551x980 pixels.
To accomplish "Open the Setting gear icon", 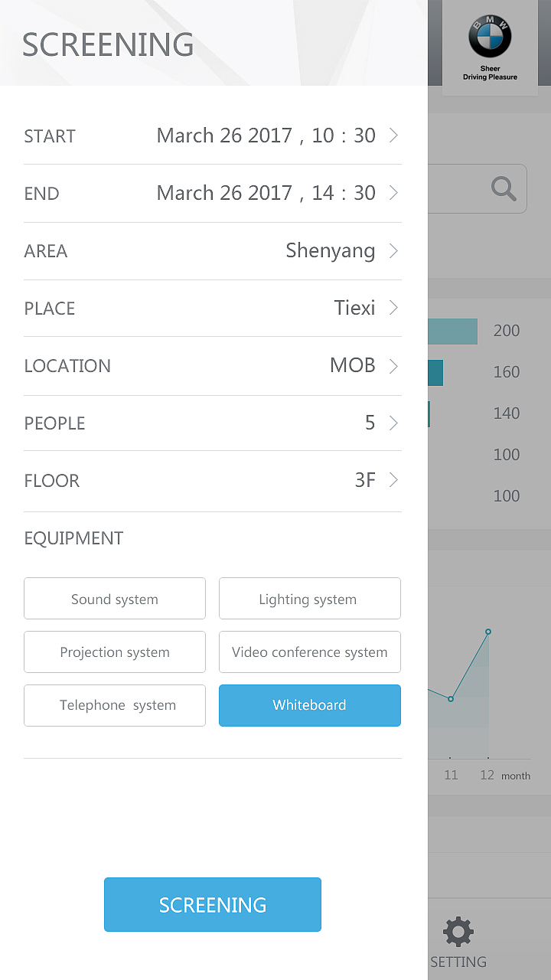I will 458,933.
